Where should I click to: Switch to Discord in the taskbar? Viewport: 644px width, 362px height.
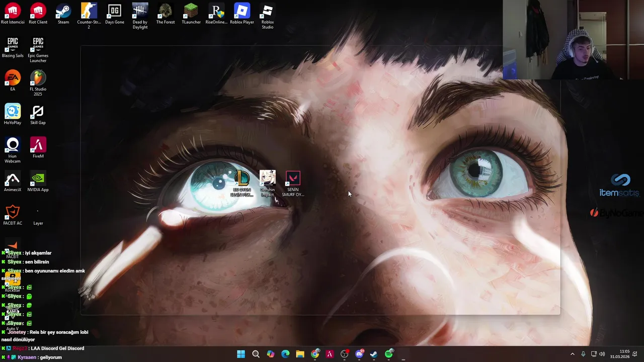pos(359,354)
